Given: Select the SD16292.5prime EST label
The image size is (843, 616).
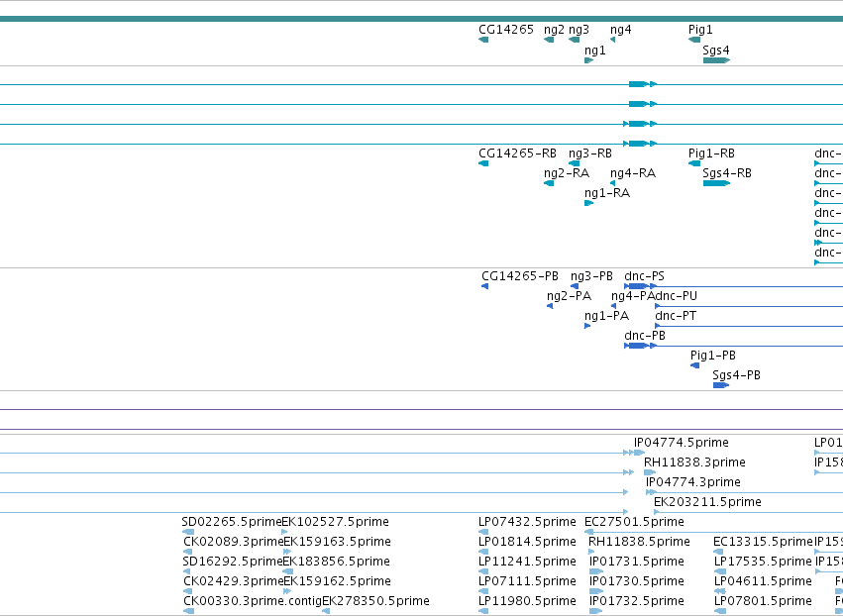Looking at the screenshot, I should pos(232,562).
